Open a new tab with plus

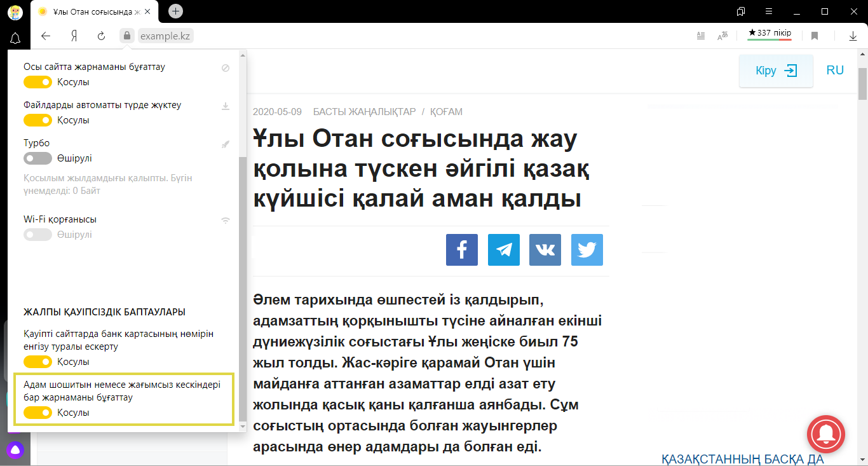(176, 11)
